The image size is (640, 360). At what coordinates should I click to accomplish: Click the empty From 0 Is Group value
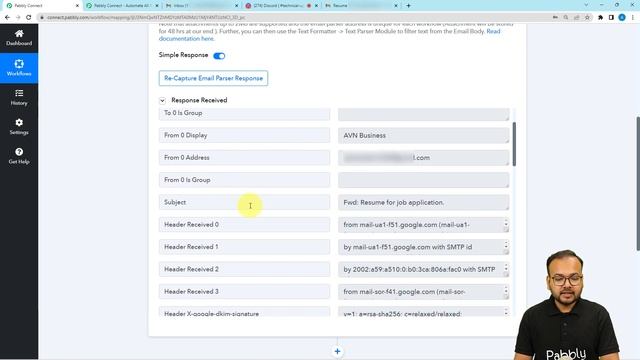tap(423, 180)
